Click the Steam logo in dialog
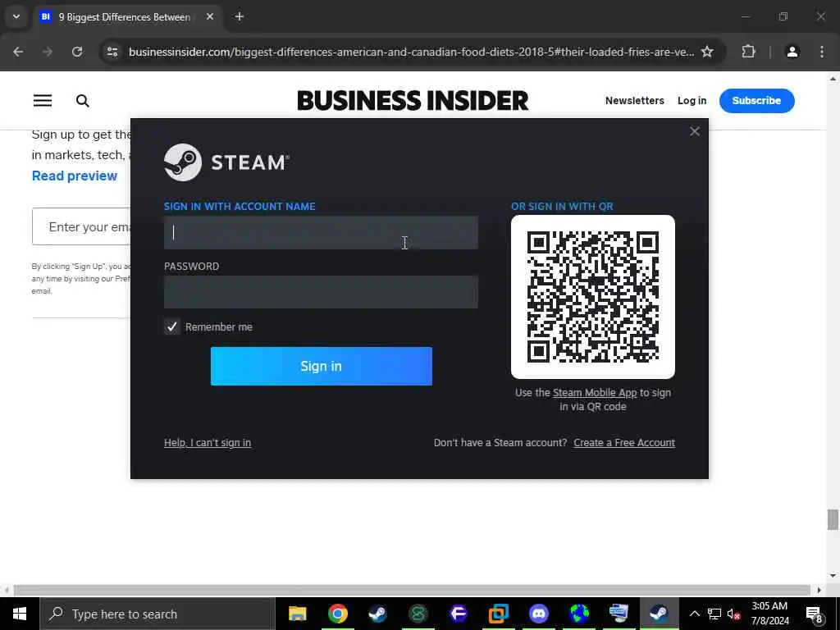 click(227, 162)
